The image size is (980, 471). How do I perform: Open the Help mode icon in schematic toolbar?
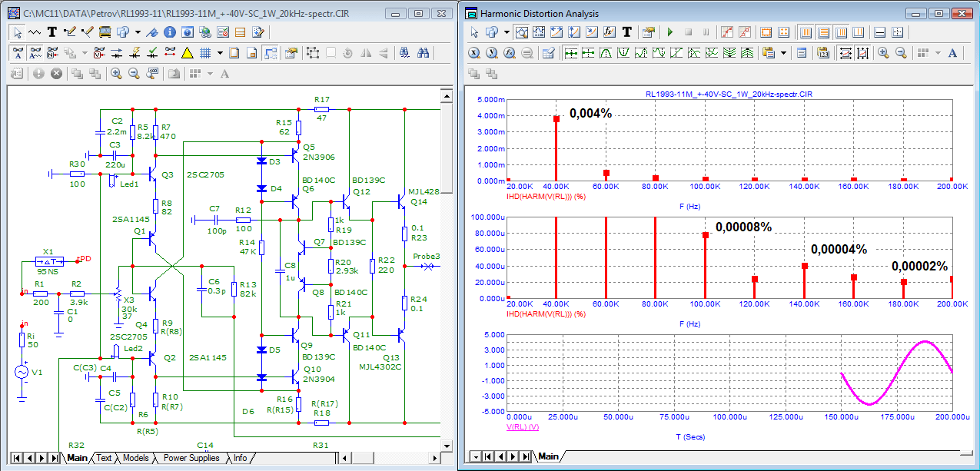pos(188,32)
